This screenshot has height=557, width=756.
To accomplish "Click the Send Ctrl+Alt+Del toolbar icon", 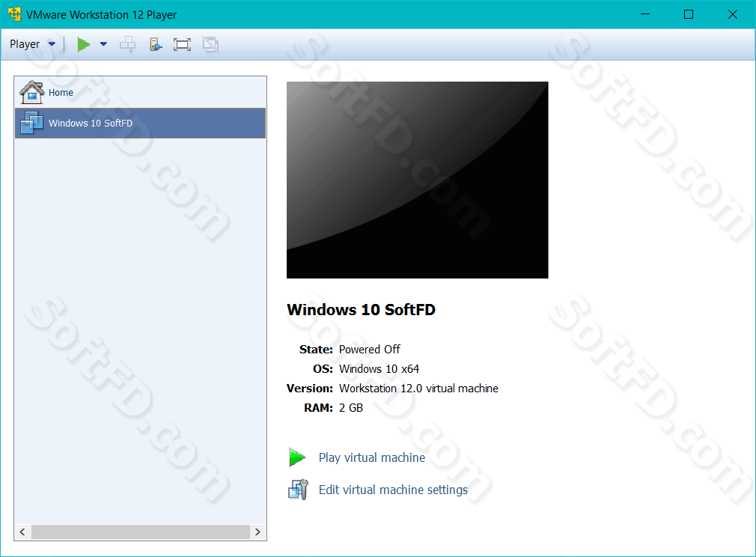I will (x=128, y=45).
